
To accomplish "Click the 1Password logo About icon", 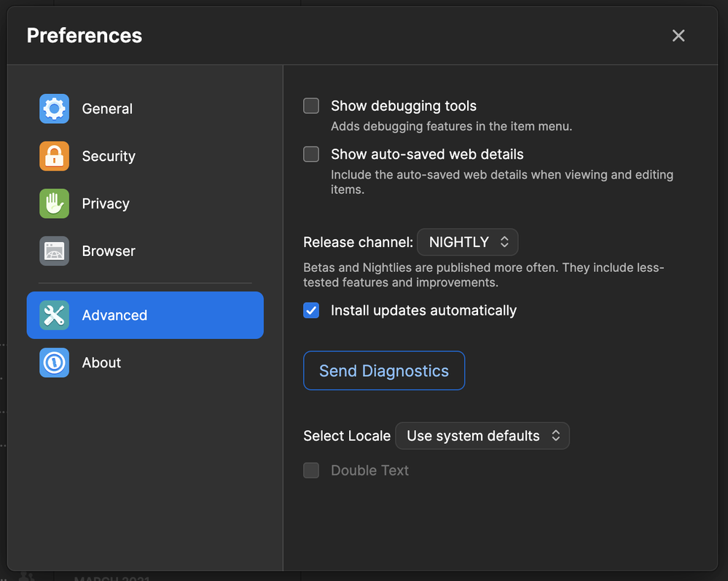I will tap(54, 362).
